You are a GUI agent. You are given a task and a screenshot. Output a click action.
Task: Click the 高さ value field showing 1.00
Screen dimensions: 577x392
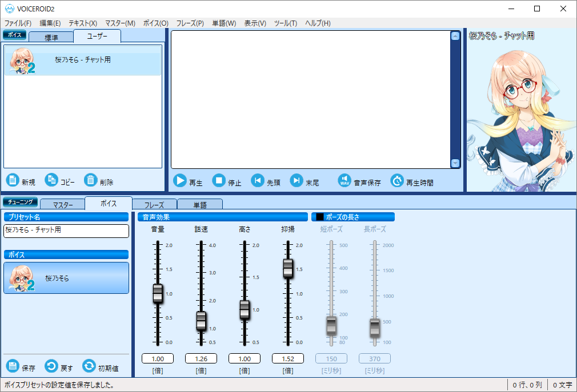[x=245, y=358]
